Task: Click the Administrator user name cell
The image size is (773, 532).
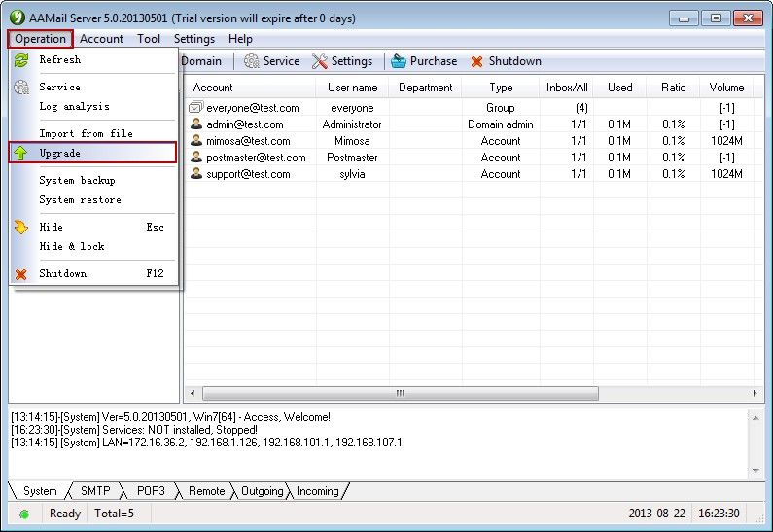Action: [352, 124]
